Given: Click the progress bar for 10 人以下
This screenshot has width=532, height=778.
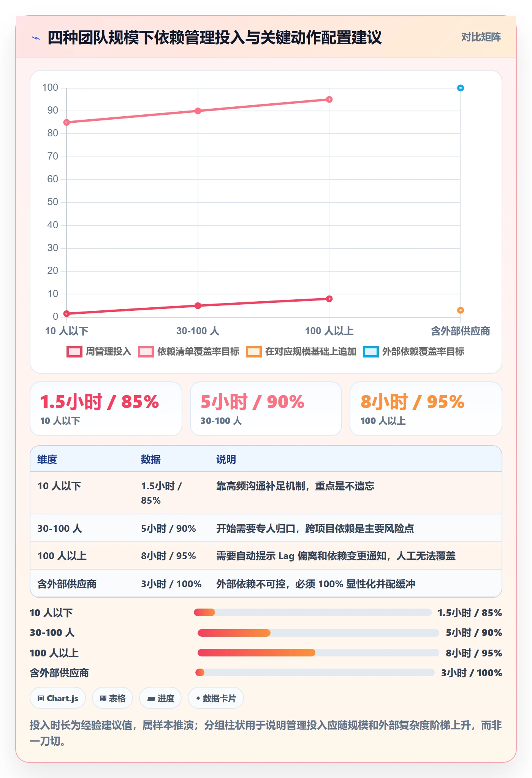Looking at the screenshot, I should (x=312, y=612).
